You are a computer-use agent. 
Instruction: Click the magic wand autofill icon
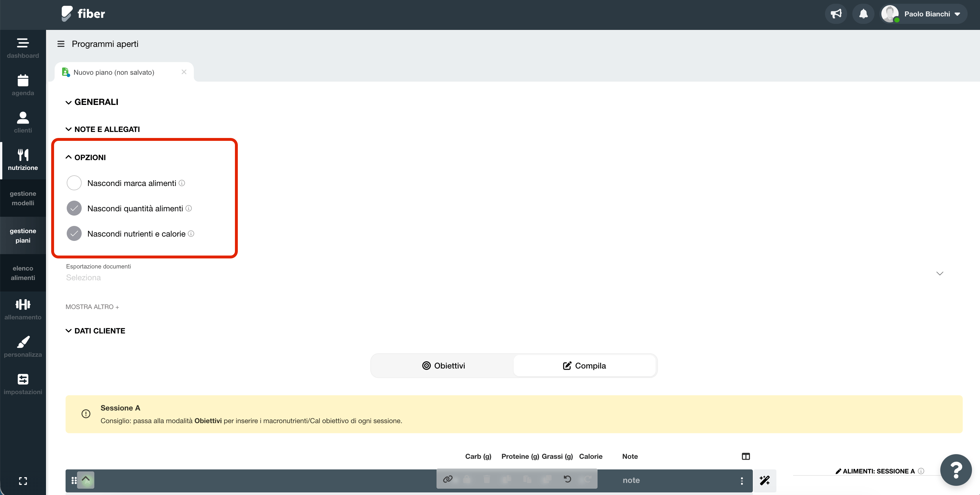coord(764,481)
